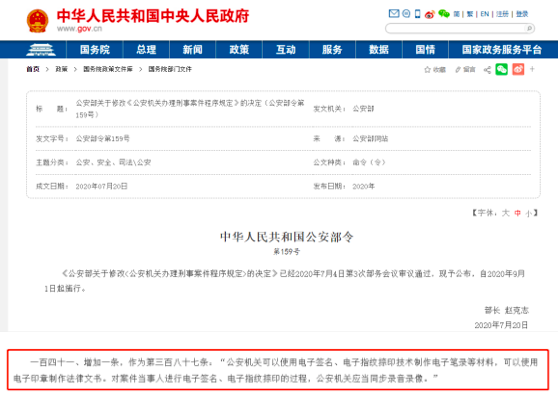Open the 互动 nav menu

coord(286,49)
